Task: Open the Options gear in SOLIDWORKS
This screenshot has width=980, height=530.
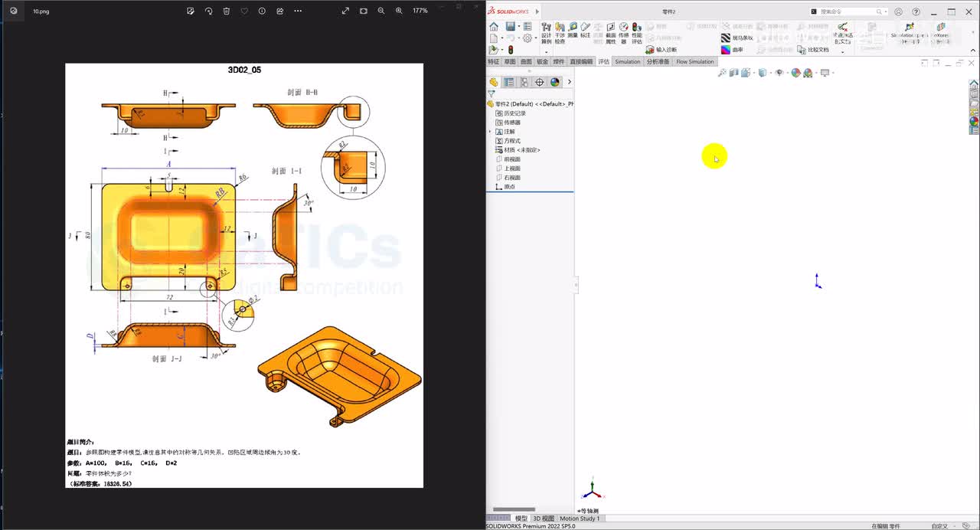Action: pos(528,38)
